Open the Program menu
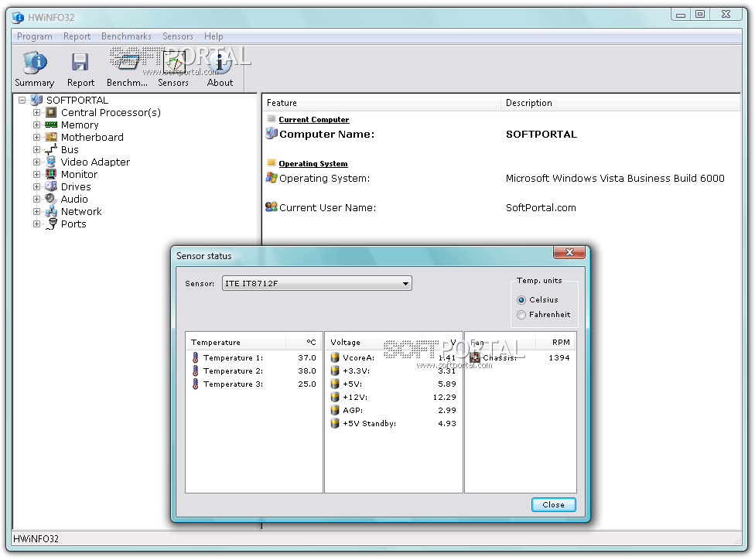This screenshot has height=560, width=755. coord(35,36)
